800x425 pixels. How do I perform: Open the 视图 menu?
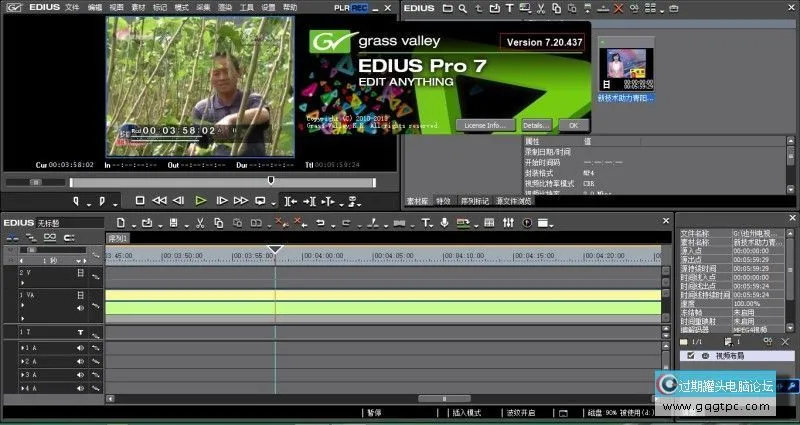pyautogui.click(x=116, y=8)
